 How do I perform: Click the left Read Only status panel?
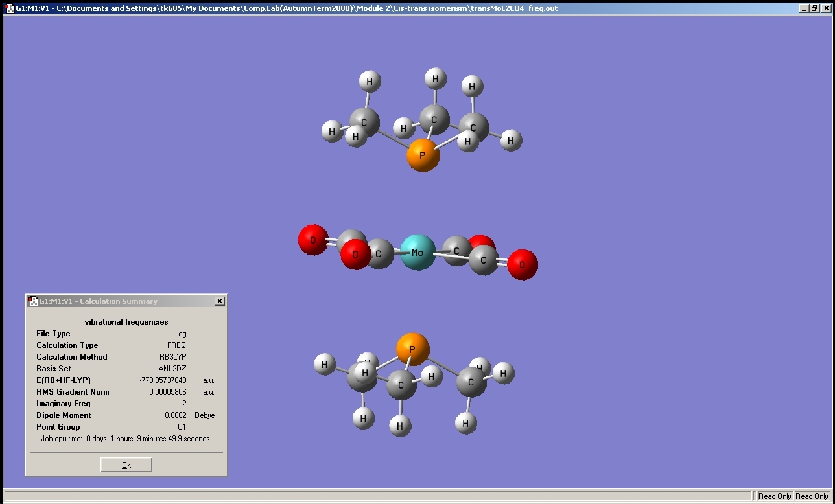click(775, 496)
